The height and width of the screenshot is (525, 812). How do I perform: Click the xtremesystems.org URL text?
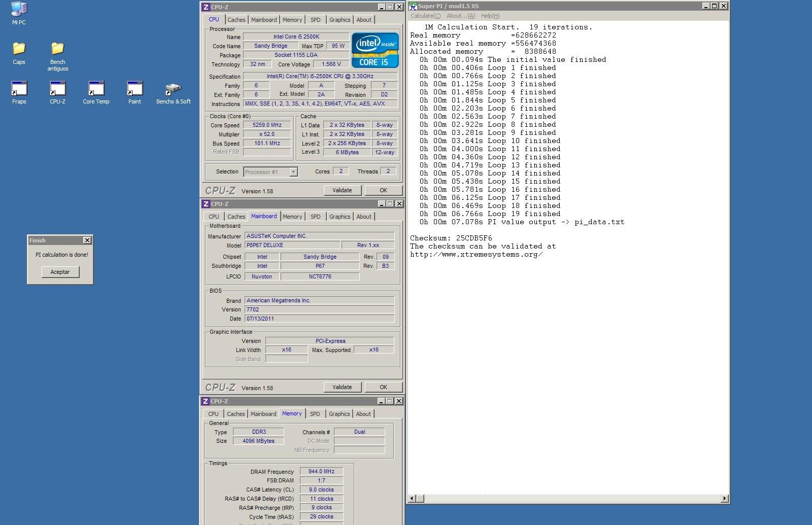(x=477, y=254)
